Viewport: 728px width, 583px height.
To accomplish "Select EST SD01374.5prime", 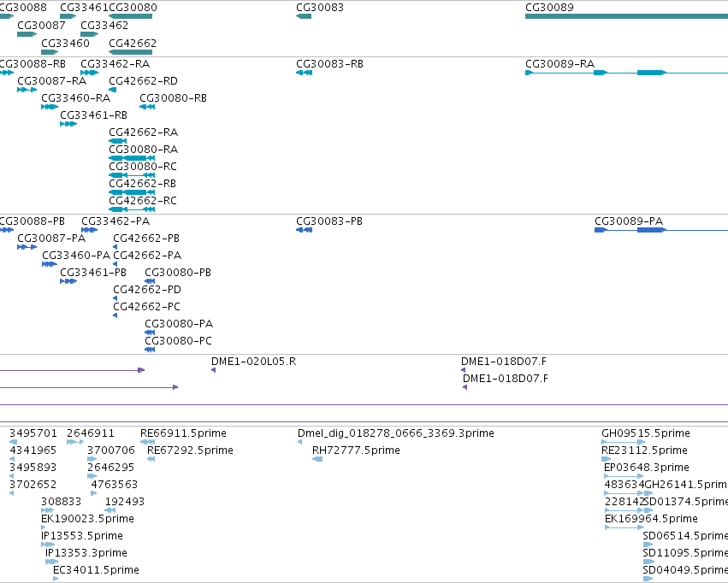I will point(648,510).
